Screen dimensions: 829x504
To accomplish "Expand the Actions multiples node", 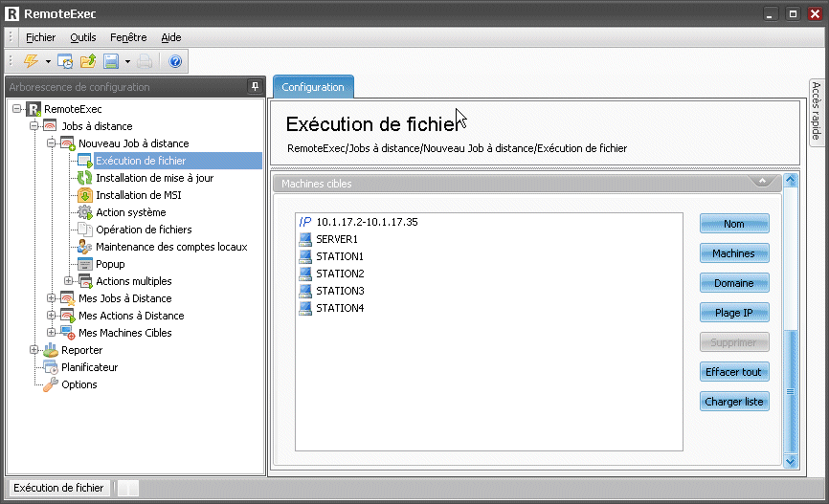I will tap(68, 280).
